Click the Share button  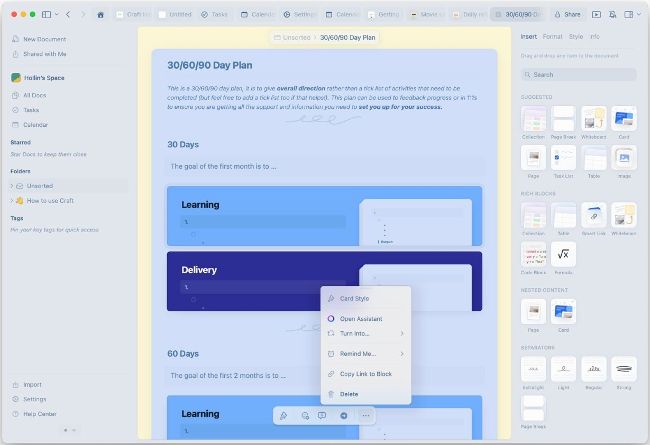568,15
